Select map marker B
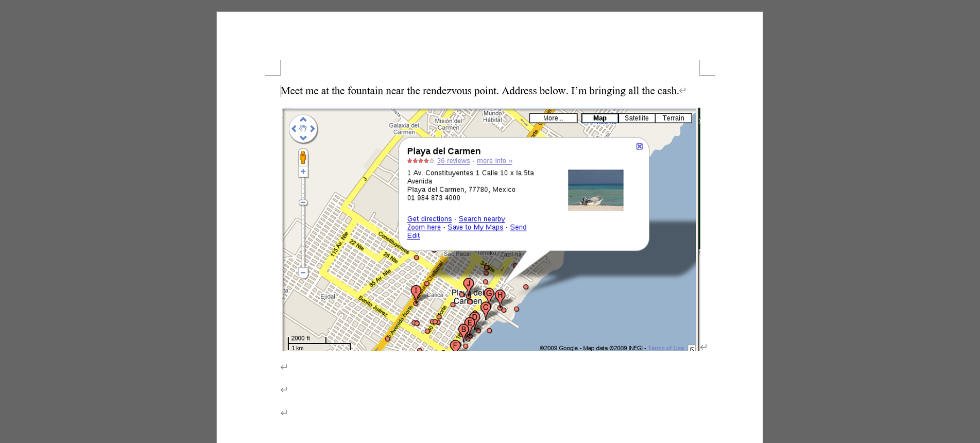980x443 pixels. (463, 330)
